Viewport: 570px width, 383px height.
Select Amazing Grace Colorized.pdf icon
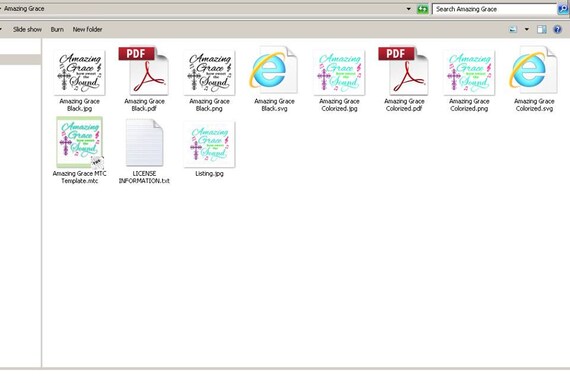(x=404, y=71)
